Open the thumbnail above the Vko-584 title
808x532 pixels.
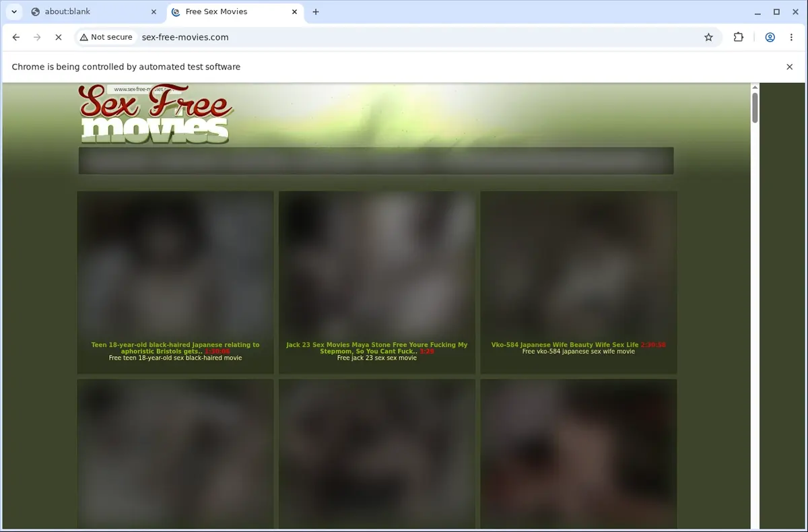tap(578, 265)
